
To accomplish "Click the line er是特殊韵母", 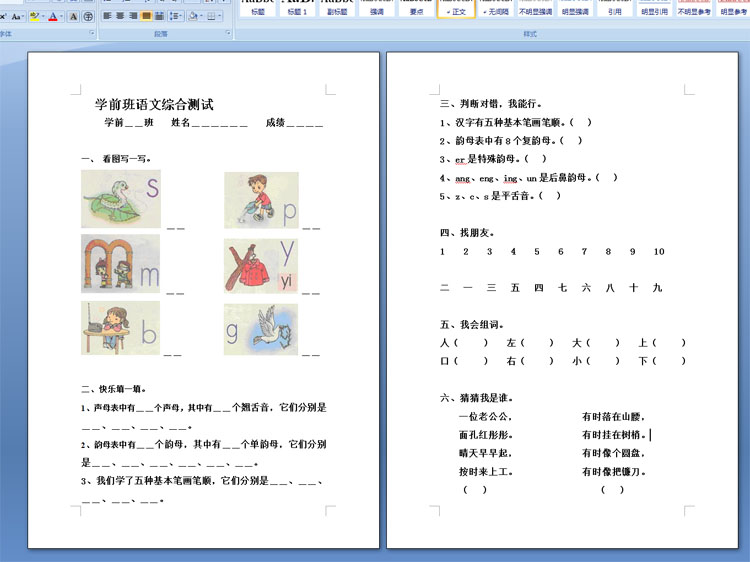I will [493, 159].
